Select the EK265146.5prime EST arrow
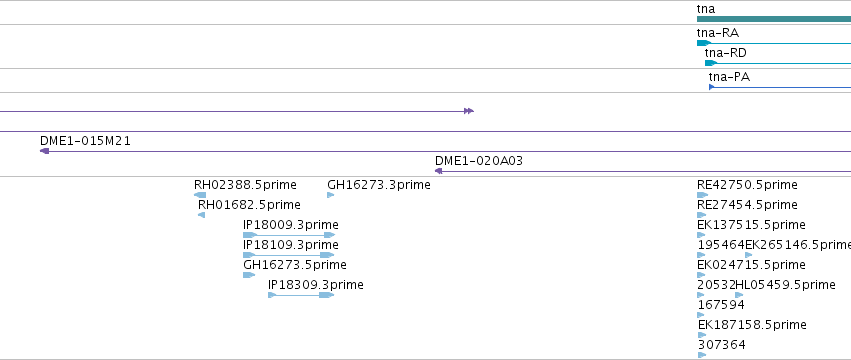The width and height of the screenshot is (851, 360). (x=748, y=255)
